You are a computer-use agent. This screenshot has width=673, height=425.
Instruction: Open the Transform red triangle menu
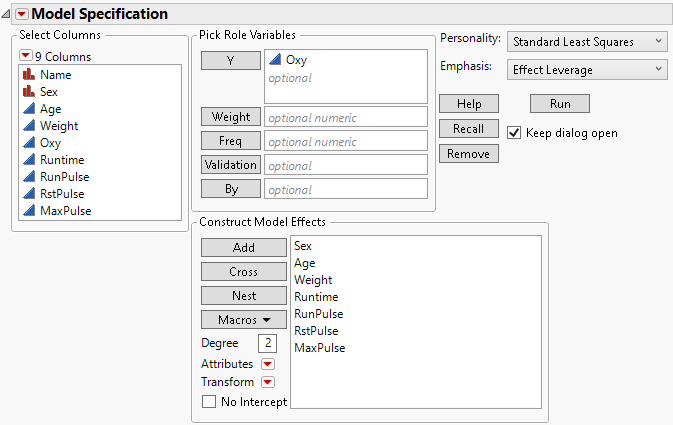coord(267,382)
